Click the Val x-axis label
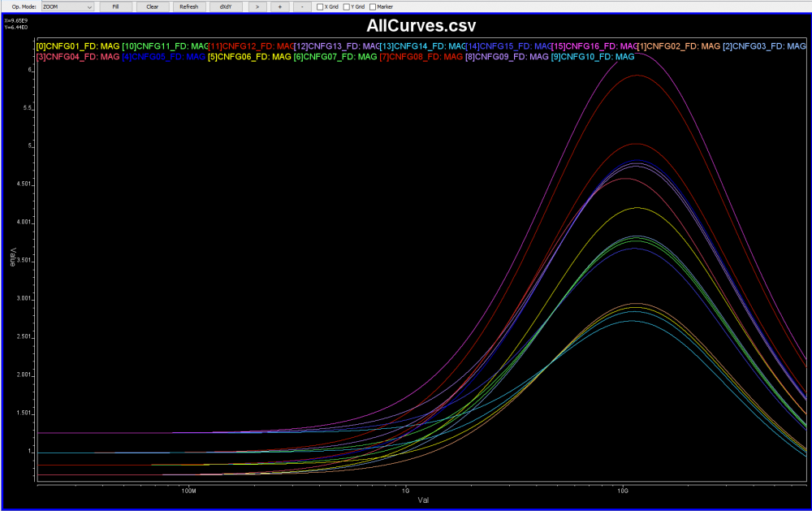This screenshot has width=812, height=511. tap(423, 500)
